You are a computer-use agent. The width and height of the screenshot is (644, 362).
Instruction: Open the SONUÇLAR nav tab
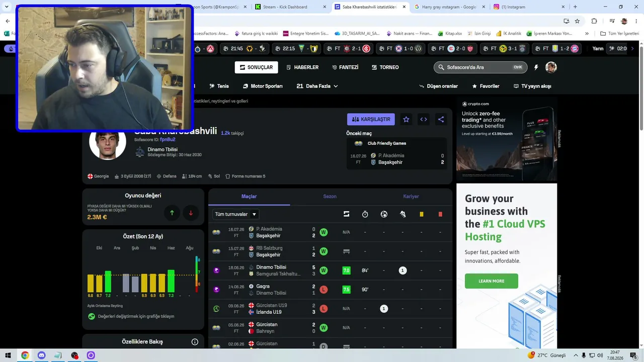(256, 67)
